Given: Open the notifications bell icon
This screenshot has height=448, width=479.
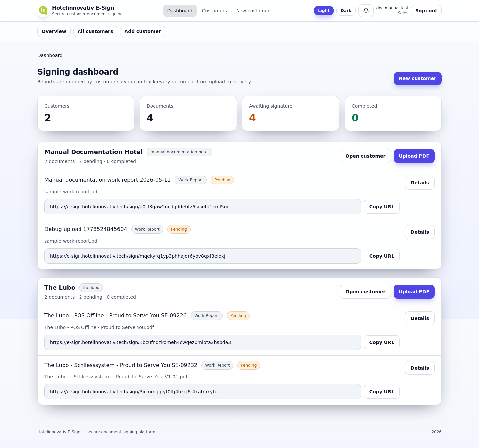Looking at the screenshot, I should 366,11.
